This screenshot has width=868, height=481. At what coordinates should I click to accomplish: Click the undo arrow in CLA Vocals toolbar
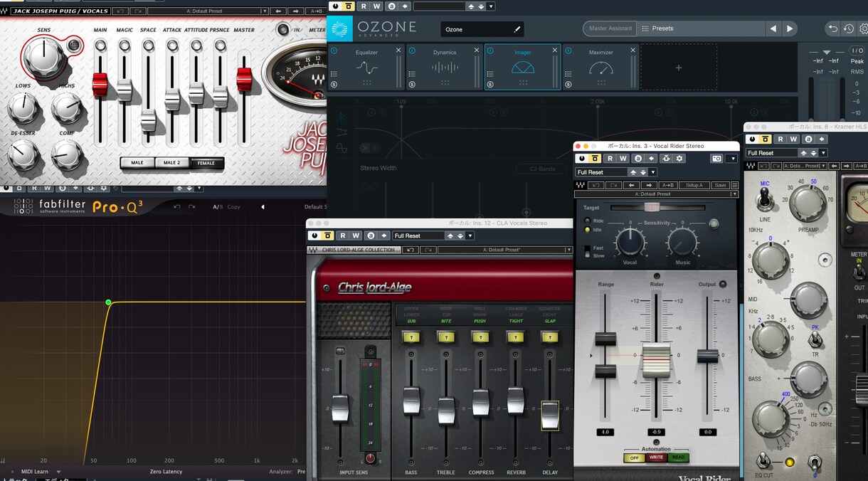(411, 250)
